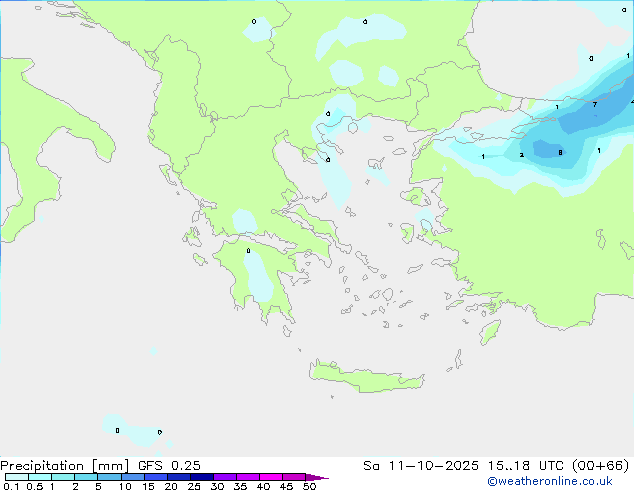Click the 'Sa 11-10-2025' date text
This screenshot has height=490, width=634.
[421, 465]
